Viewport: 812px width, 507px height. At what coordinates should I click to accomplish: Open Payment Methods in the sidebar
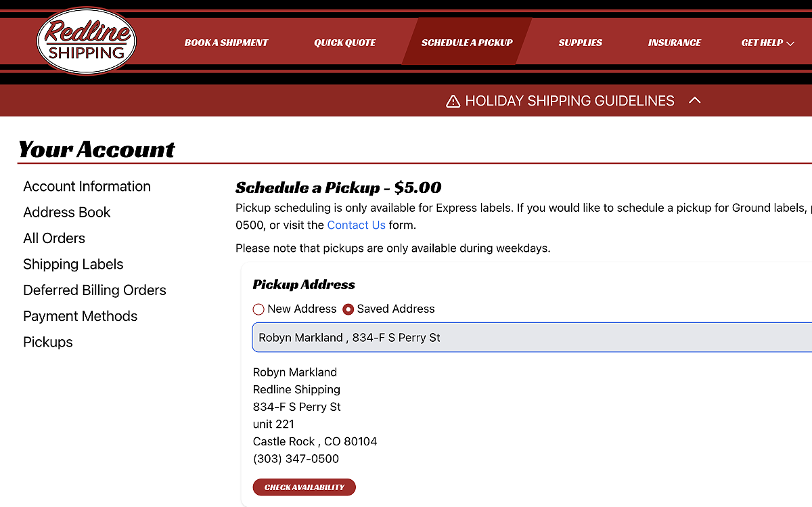pyautogui.click(x=81, y=316)
